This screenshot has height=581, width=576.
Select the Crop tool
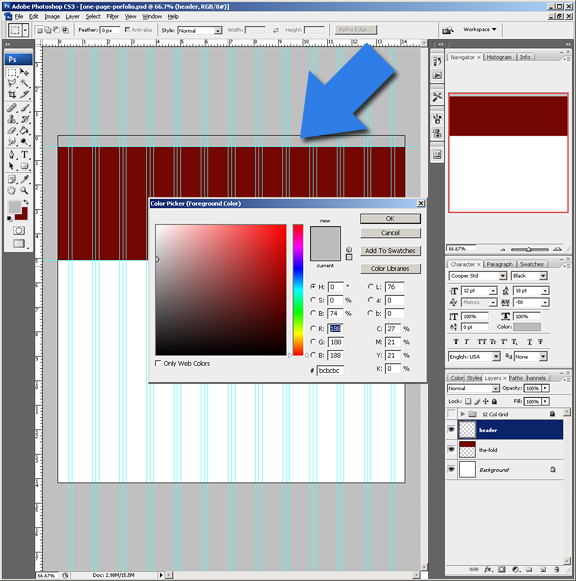click(x=12, y=94)
